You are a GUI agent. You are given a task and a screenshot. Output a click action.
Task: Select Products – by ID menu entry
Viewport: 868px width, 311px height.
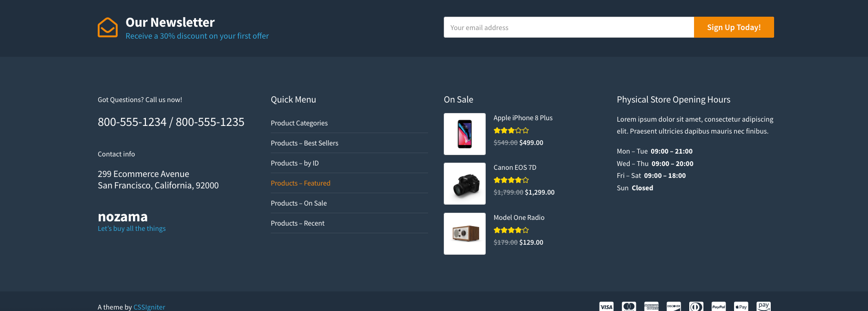click(294, 163)
